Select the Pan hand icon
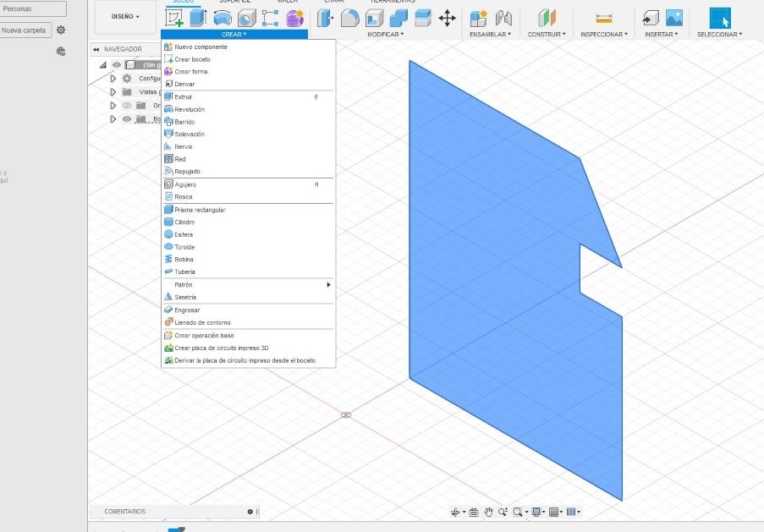This screenshot has height=532, width=764. point(488,512)
